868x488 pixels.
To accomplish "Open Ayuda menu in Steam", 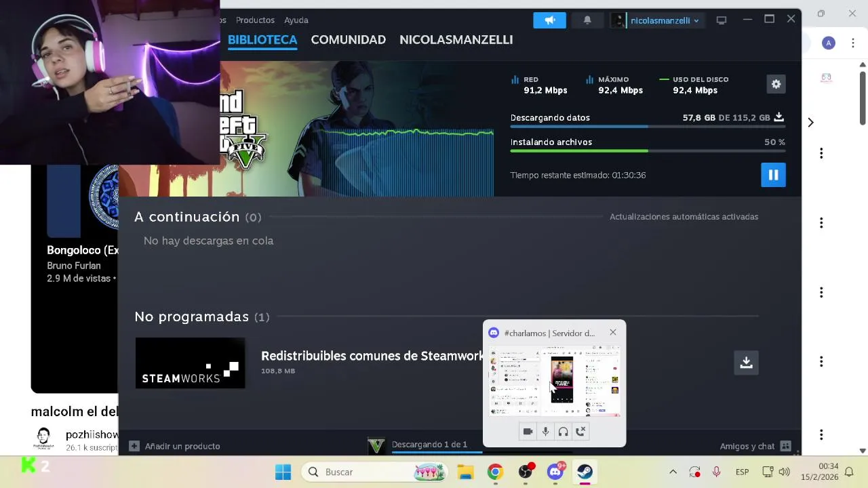I will [x=296, y=20].
